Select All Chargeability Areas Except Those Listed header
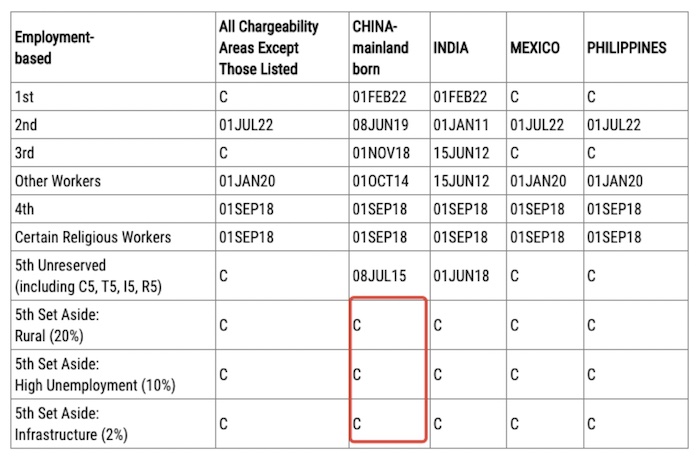This screenshot has height=460, width=700. 282,47
